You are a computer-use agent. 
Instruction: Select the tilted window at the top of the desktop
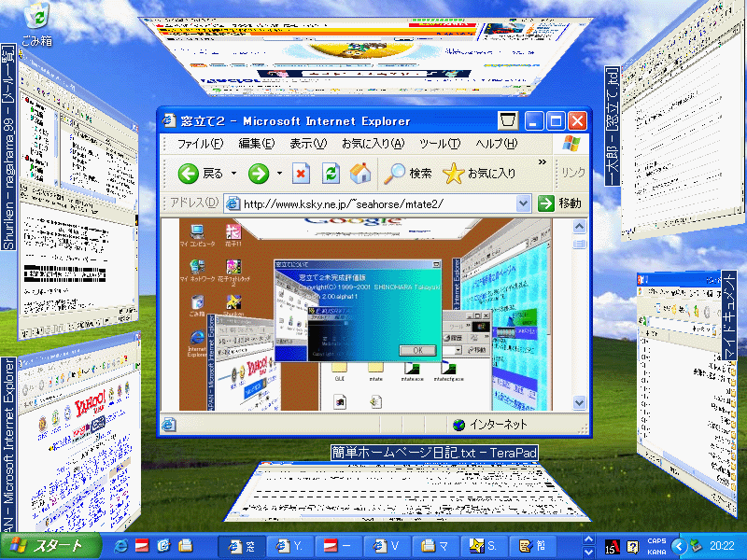pyautogui.click(x=367, y=56)
